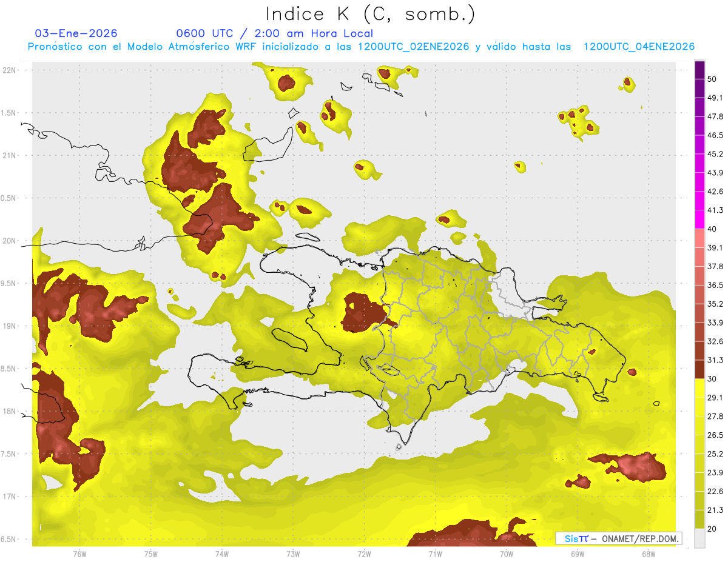Click the "70W" longitude label
This screenshot has width=728, height=562.
coord(507,554)
